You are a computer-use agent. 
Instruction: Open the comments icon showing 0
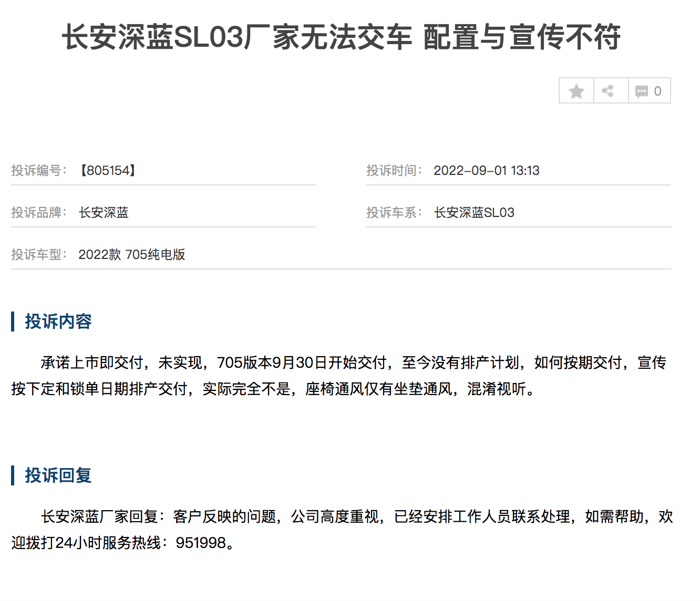650,91
